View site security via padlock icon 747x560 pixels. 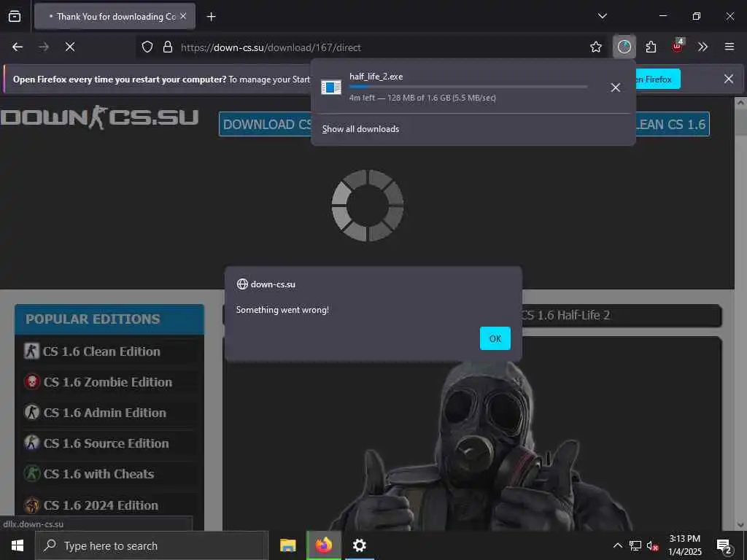(x=167, y=47)
